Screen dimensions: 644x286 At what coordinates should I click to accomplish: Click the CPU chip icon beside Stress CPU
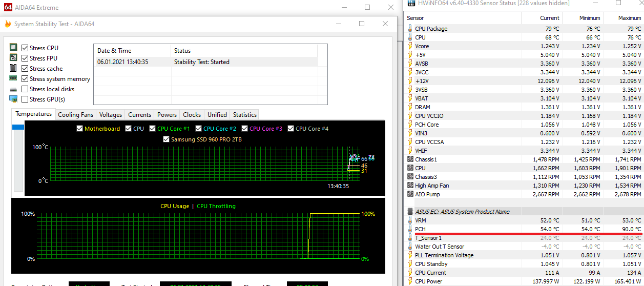pyautogui.click(x=13, y=48)
